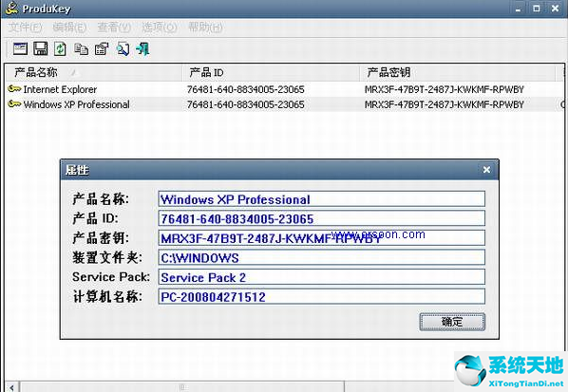Open the 选项(O) menu
This screenshot has width=568, height=392.
click(160, 28)
